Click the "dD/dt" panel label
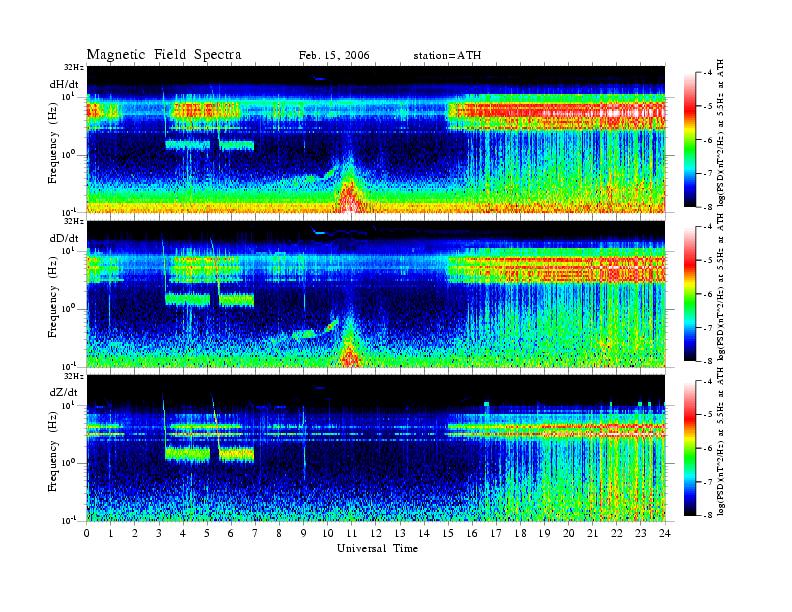Image resolution: width=792 pixels, height=612 pixels. coord(64,238)
